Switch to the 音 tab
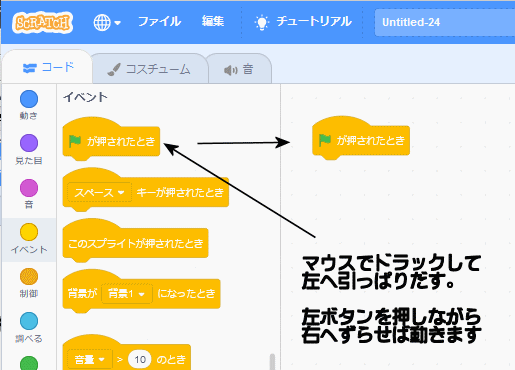 coord(239,70)
